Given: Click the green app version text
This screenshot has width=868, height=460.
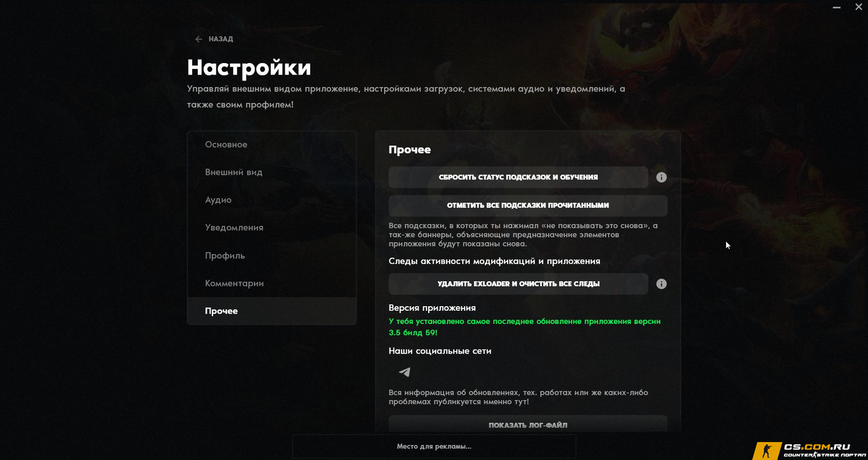Looking at the screenshot, I should click(x=525, y=327).
